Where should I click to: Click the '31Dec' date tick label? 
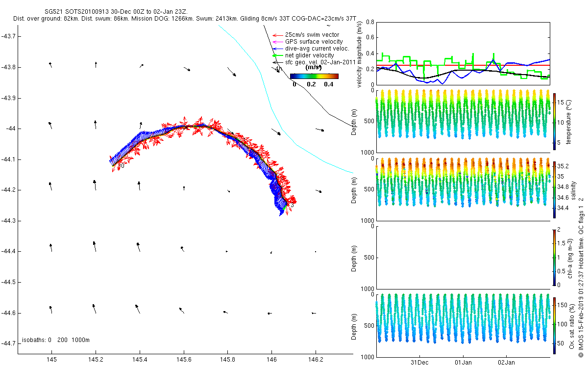pyautogui.click(x=419, y=363)
